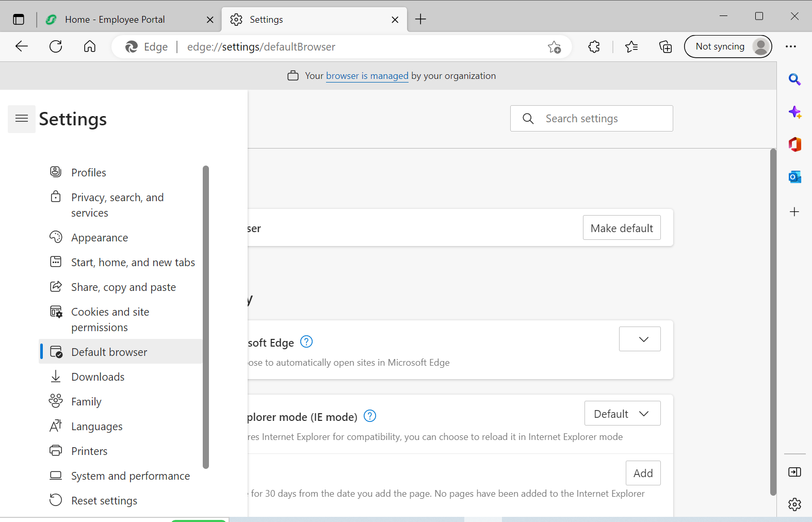Click the Search settings field
Screen dimensions: 812x522
coord(592,119)
